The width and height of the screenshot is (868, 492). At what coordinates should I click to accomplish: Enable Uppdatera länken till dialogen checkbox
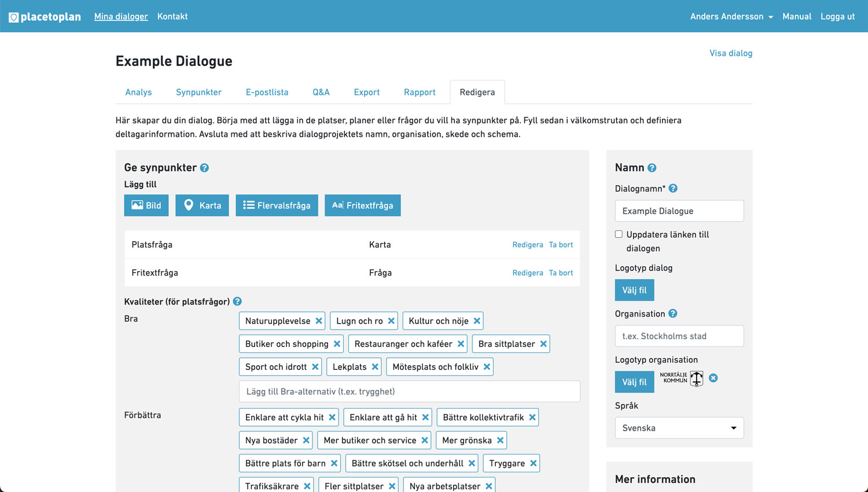tap(619, 234)
